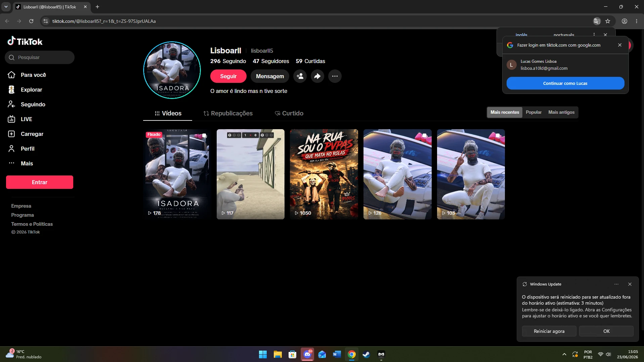Select the inglês translate tab
Screen dimensions: 644x362
tap(521, 35)
